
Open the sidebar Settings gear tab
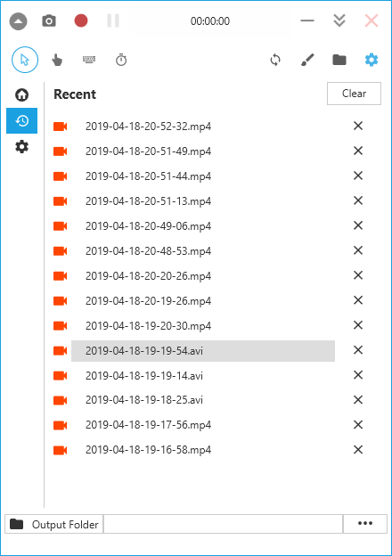(21, 146)
